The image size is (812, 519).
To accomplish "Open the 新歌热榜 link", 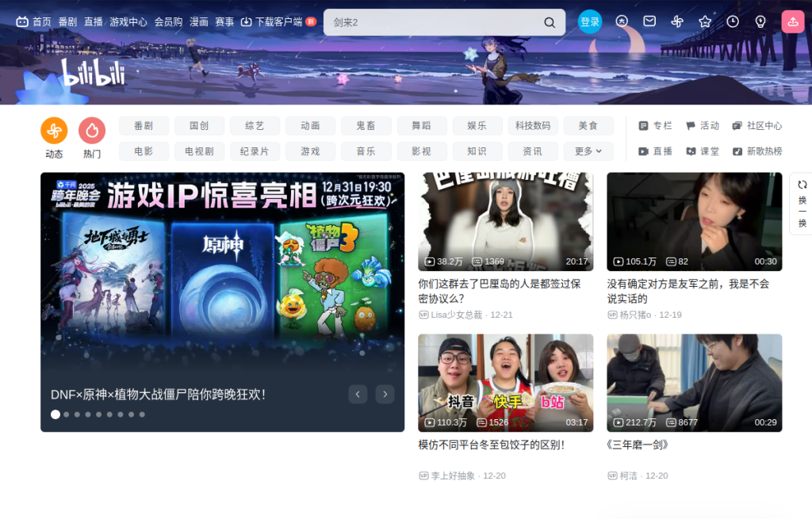I will click(x=757, y=151).
